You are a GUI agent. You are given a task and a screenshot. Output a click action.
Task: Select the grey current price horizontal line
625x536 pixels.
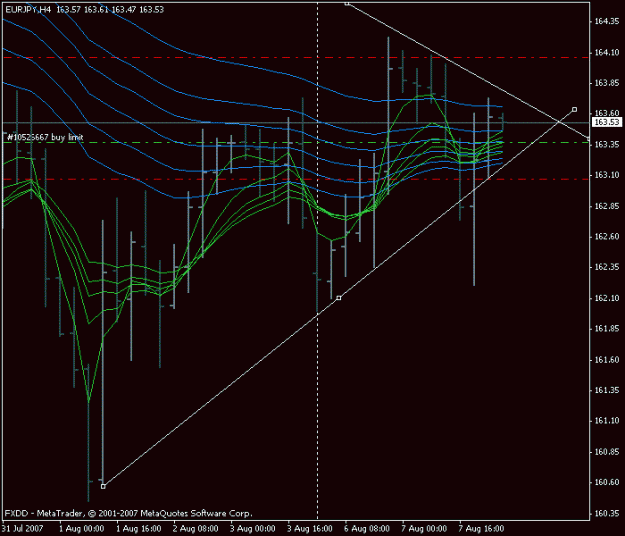(x=296, y=122)
